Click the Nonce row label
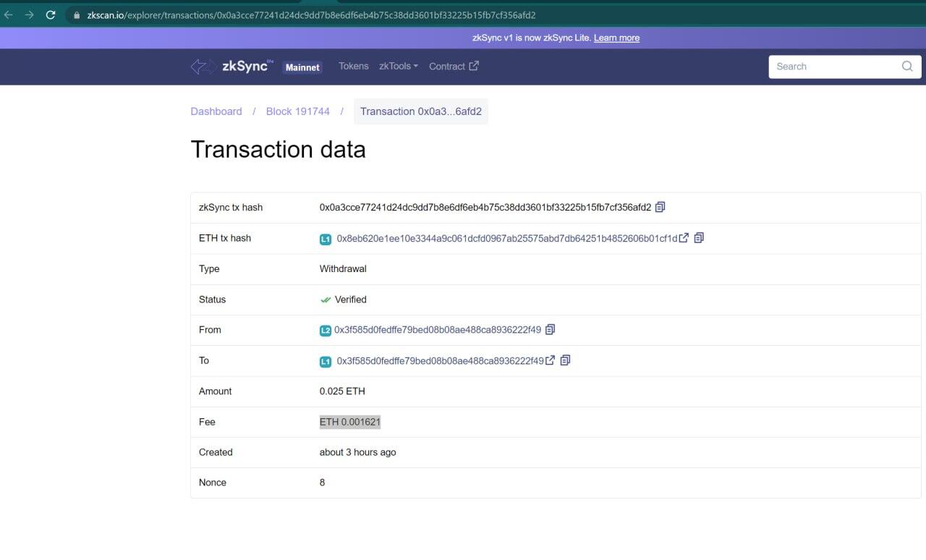Image resolution: width=926 pixels, height=560 pixels. point(213,483)
